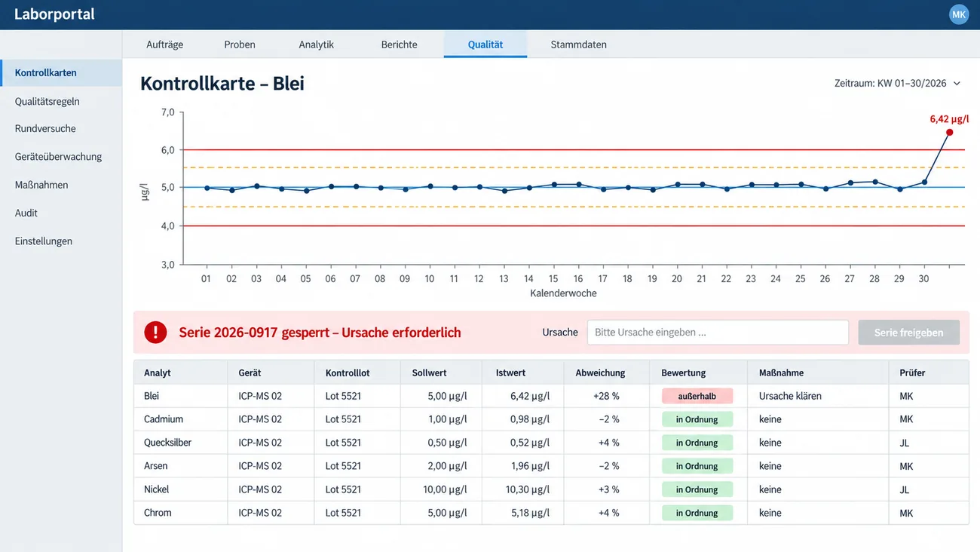This screenshot has width=980, height=552.
Task: Click the Istwert 1,96 µg/l cell
Action: [x=523, y=466]
